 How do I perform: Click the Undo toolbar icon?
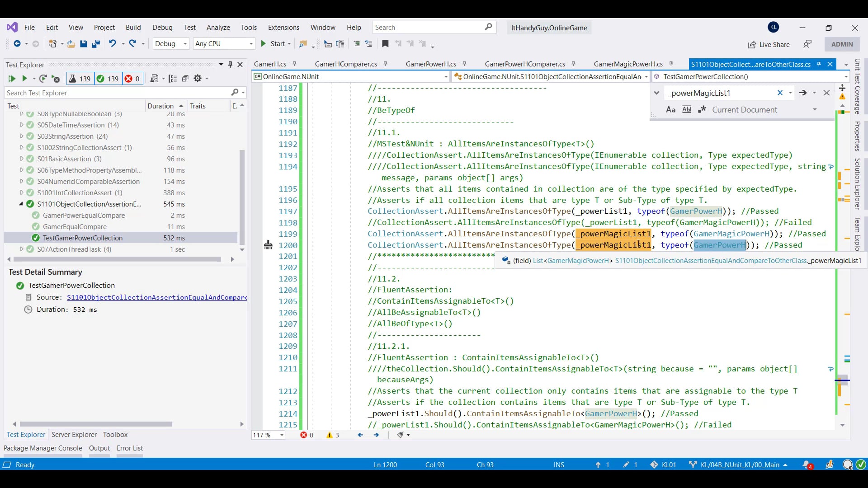112,44
